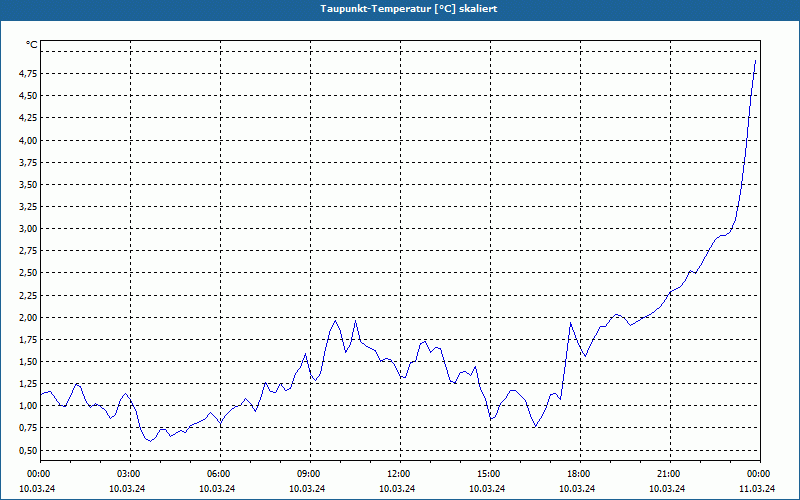Click the 1,00 y-axis label

coord(28,406)
